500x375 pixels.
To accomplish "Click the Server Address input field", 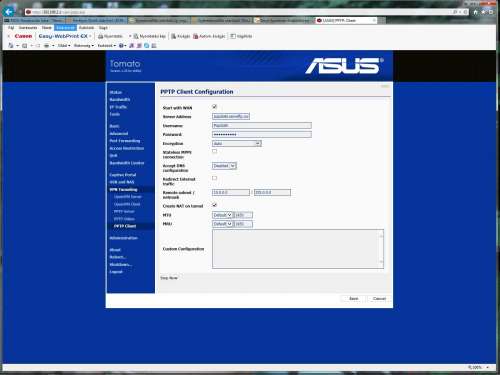I will 231,116.
